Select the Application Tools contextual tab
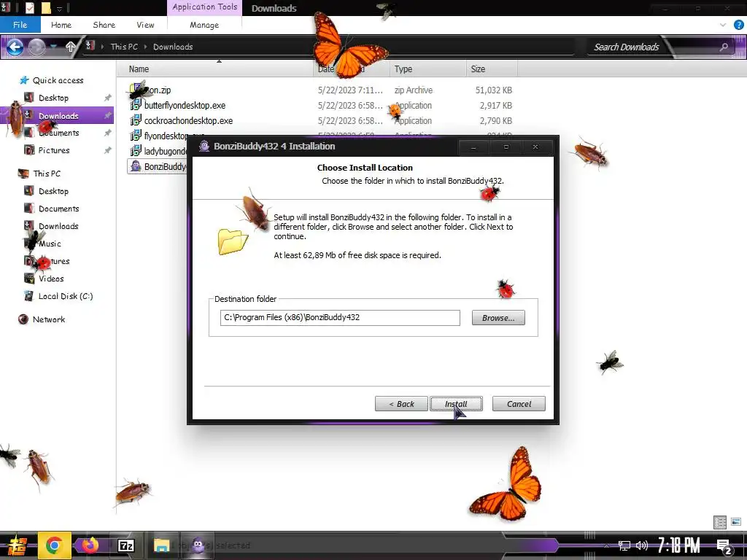The height and width of the screenshot is (560, 747). pos(205,7)
